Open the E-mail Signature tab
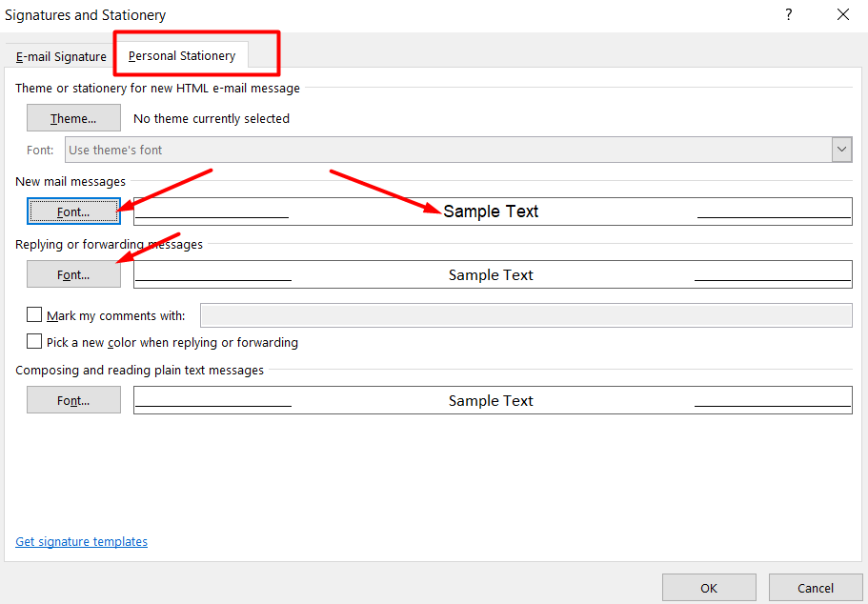868x604 pixels. 59,56
